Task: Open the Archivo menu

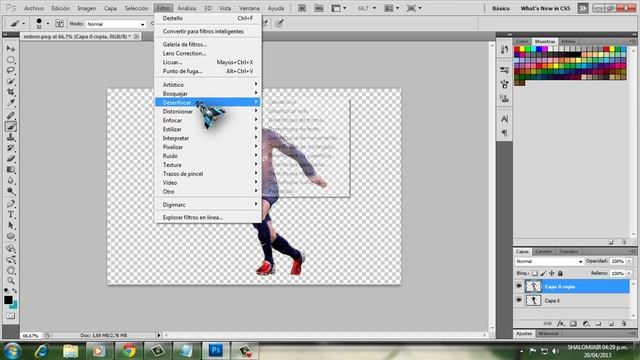Action: point(33,8)
